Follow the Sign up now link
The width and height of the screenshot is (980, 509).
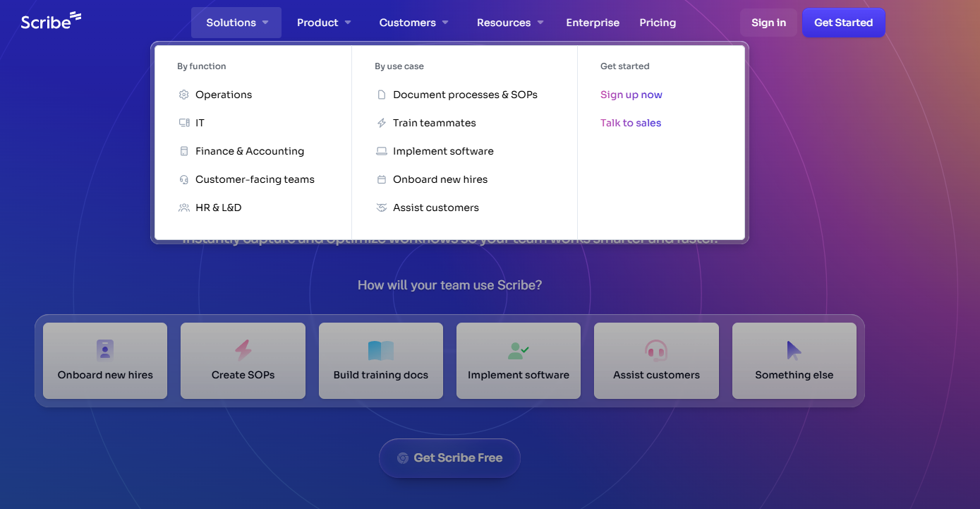[x=631, y=95]
